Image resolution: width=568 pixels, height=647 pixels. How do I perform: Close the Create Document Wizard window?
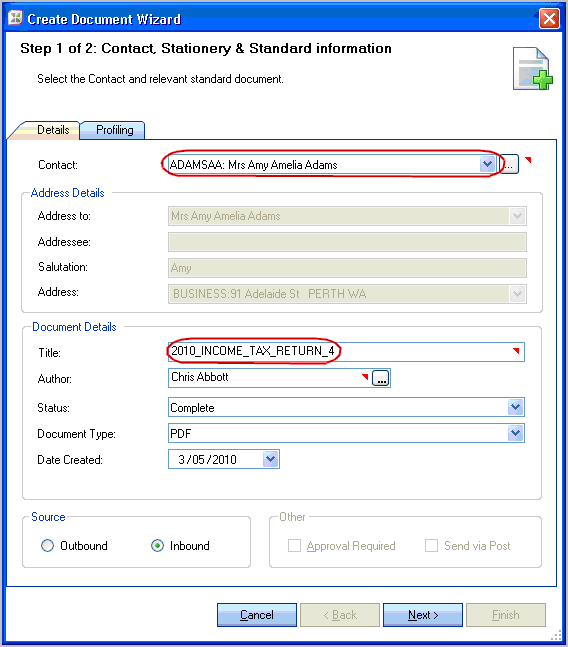(x=549, y=19)
